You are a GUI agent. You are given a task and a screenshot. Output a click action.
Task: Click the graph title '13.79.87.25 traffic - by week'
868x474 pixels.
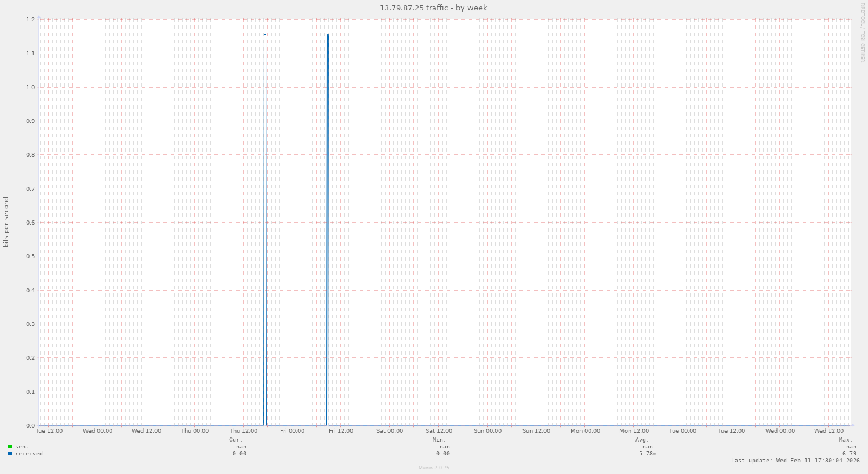pos(433,8)
